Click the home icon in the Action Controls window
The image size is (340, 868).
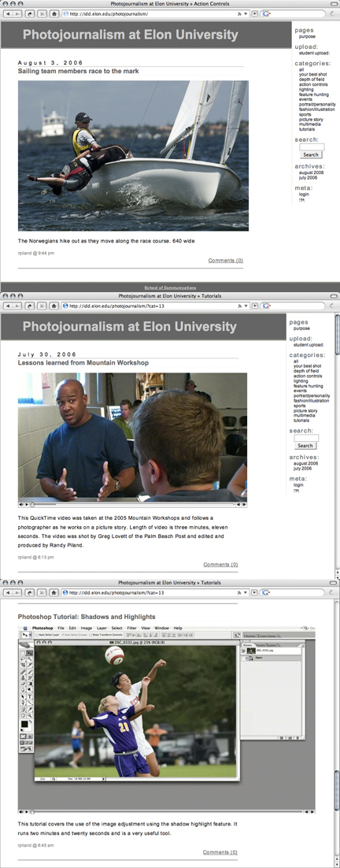point(54,13)
